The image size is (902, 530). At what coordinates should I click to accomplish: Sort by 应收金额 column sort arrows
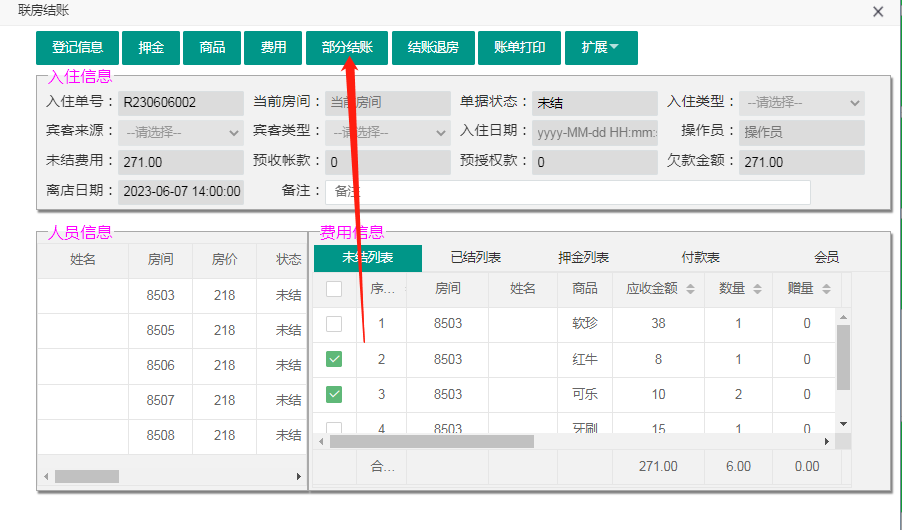690,289
